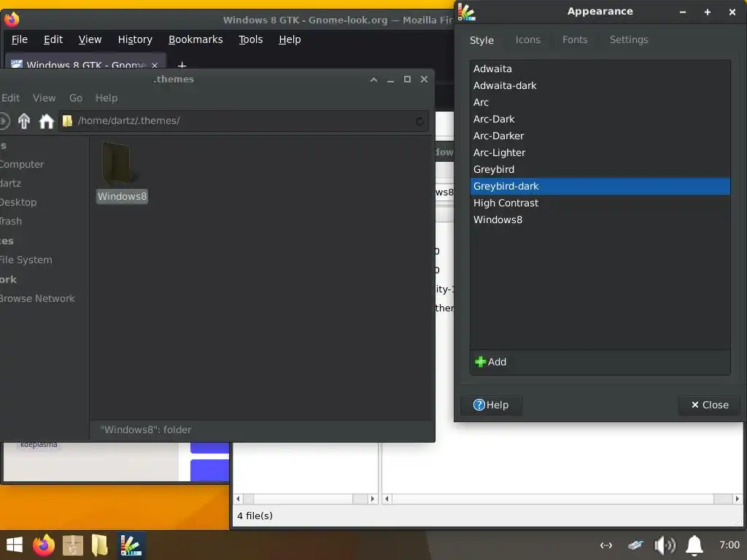Click the network connection tray icon
Image resolution: width=747 pixels, height=560 pixels.
point(606,545)
